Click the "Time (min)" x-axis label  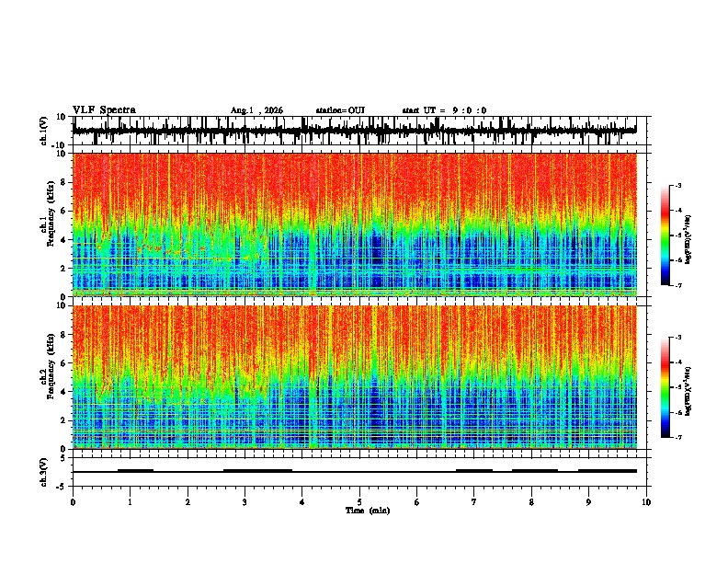pyautogui.click(x=368, y=511)
